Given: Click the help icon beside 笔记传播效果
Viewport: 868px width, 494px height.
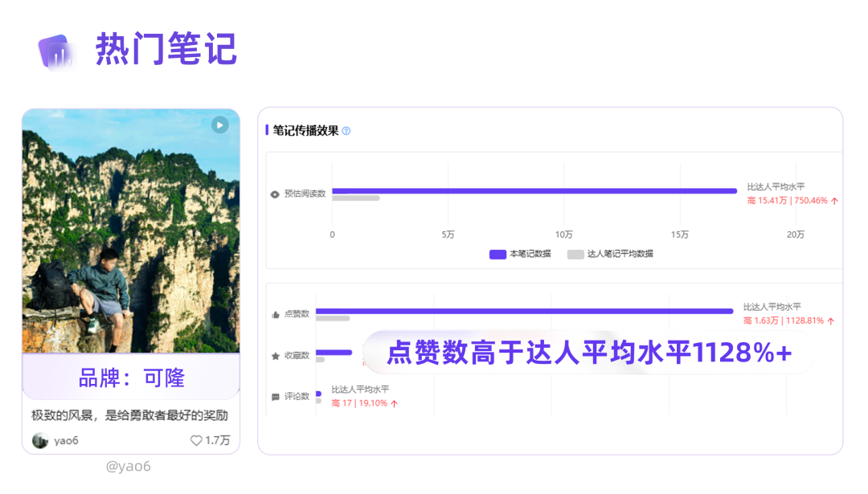Looking at the screenshot, I should coord(346,131).
